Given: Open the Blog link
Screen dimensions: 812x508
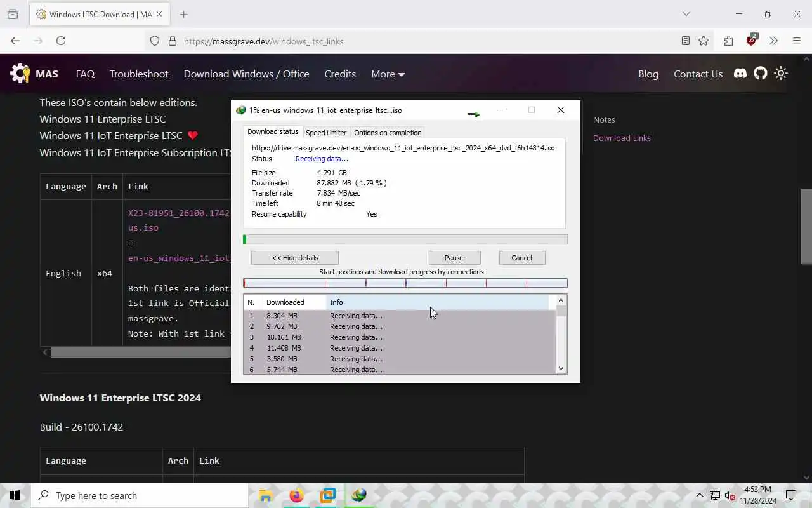Looking at the screenshot, I should click(648, 74).
